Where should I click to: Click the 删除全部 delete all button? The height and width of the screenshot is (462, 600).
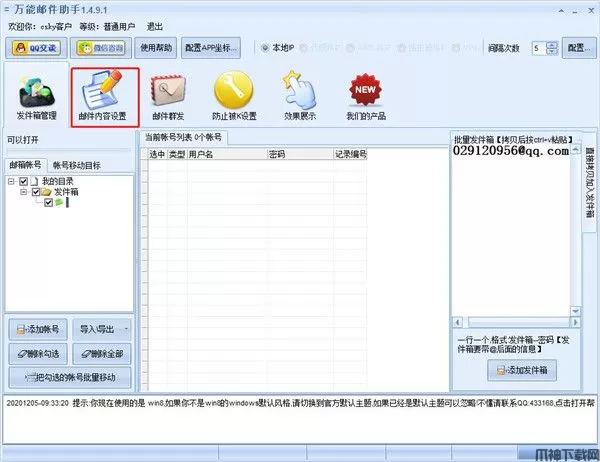(x=102, y=354)
